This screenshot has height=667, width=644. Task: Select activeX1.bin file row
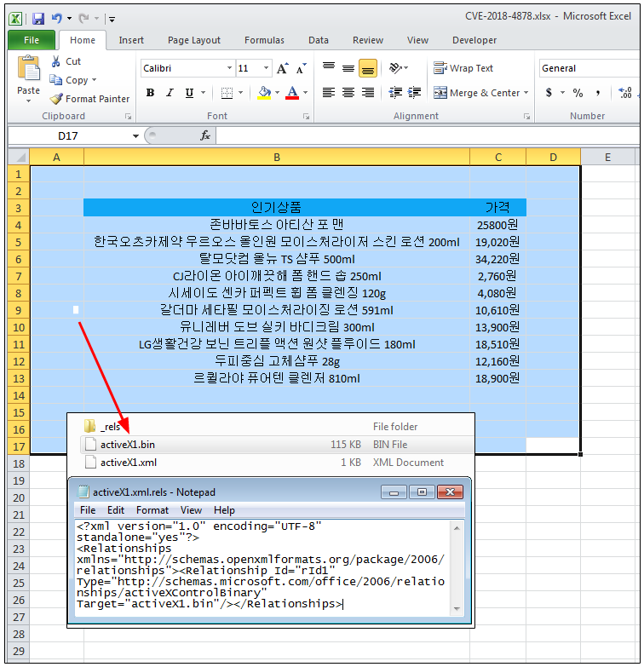point(277,445)
